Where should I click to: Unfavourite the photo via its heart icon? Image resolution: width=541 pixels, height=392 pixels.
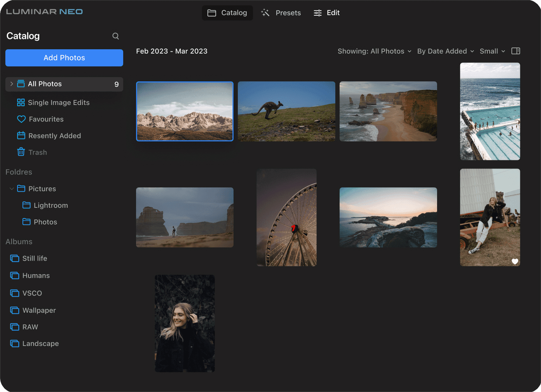click(x=515, y=261)
